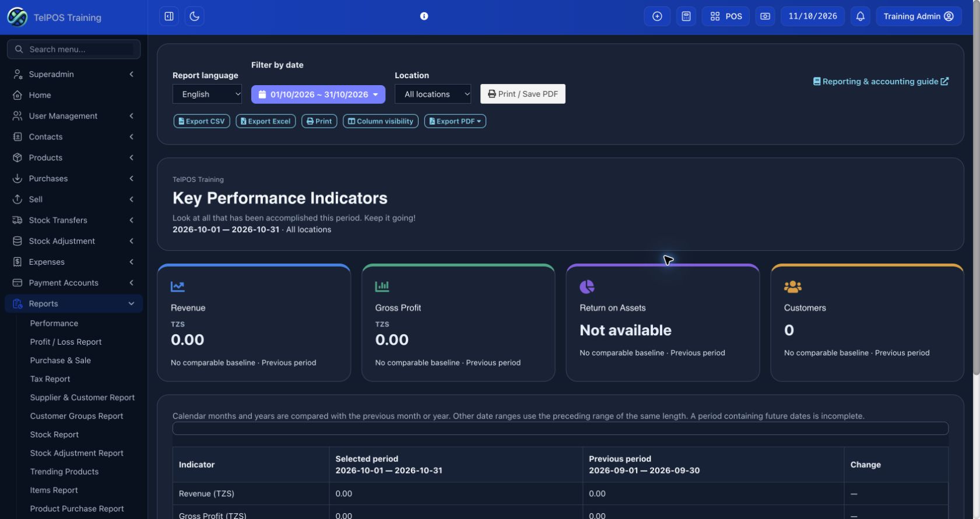Screen dimensions: 980x519
Task: Expand the User Management menu
Action: click(x=74, y=116)
